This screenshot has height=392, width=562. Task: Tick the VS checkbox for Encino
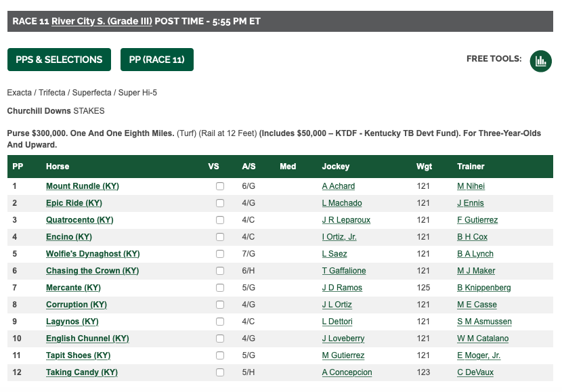pyautogui.click(x=220, y=237)
